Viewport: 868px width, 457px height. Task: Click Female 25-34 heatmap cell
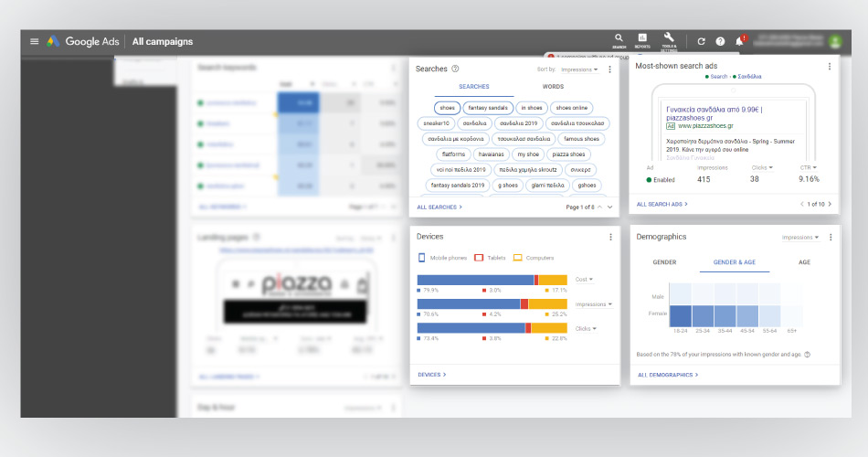pyautogui.click(x=703, y=316)
